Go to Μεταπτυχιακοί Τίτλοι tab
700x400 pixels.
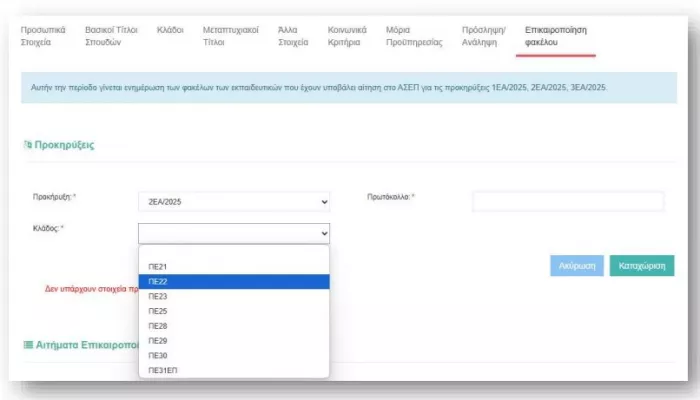tap(228, 36)
